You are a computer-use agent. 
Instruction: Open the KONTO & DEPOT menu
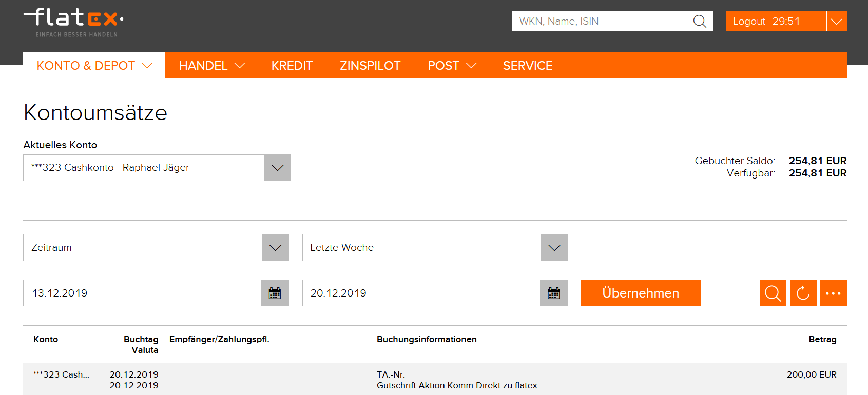pos(94,66)
